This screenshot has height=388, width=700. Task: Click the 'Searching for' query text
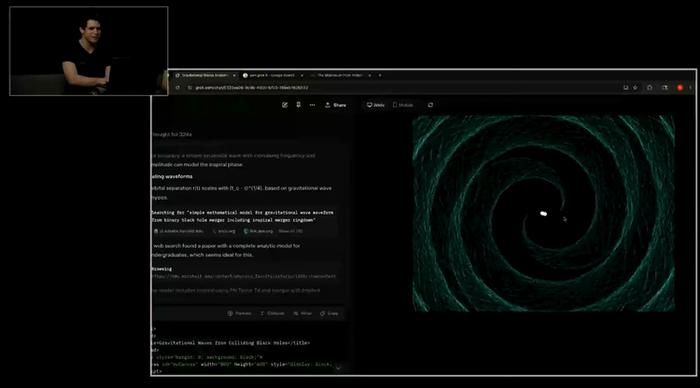(x=242, y=217)
